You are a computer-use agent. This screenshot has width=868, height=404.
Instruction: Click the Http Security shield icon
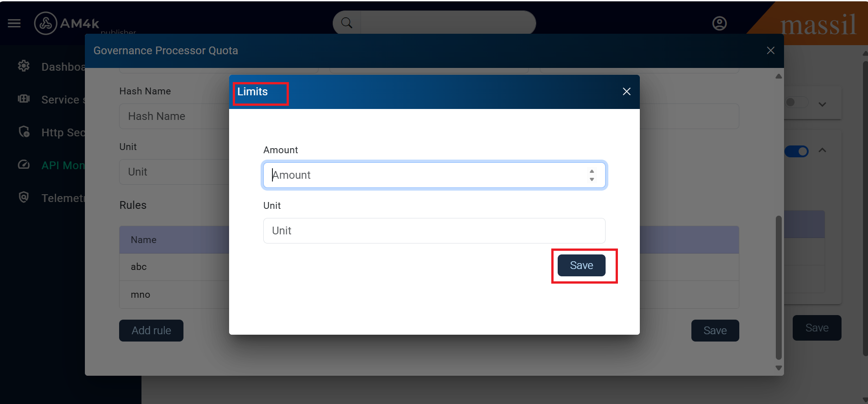coord(24,132)
